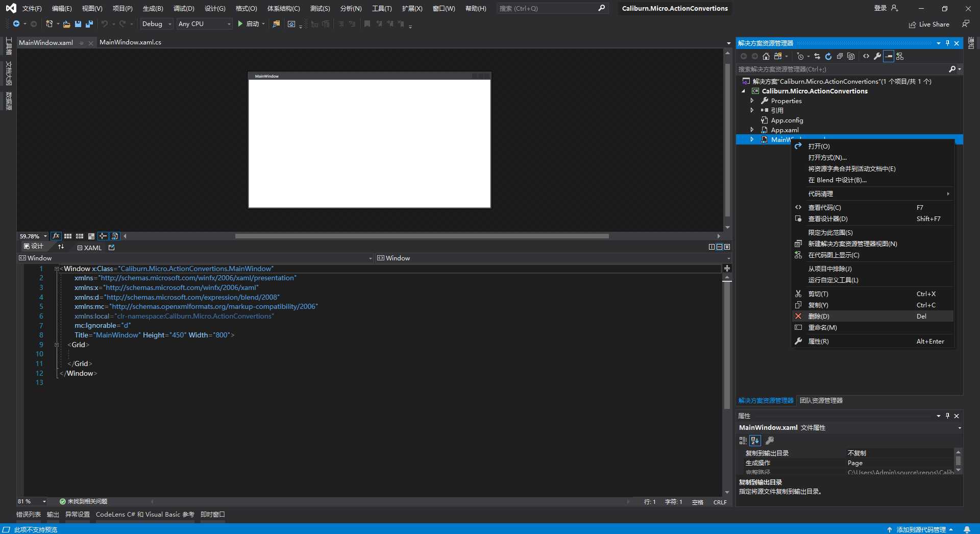Open the Any CPU platform dropdown
Viewport: 980px width, 534px height.
coord(205,24)
